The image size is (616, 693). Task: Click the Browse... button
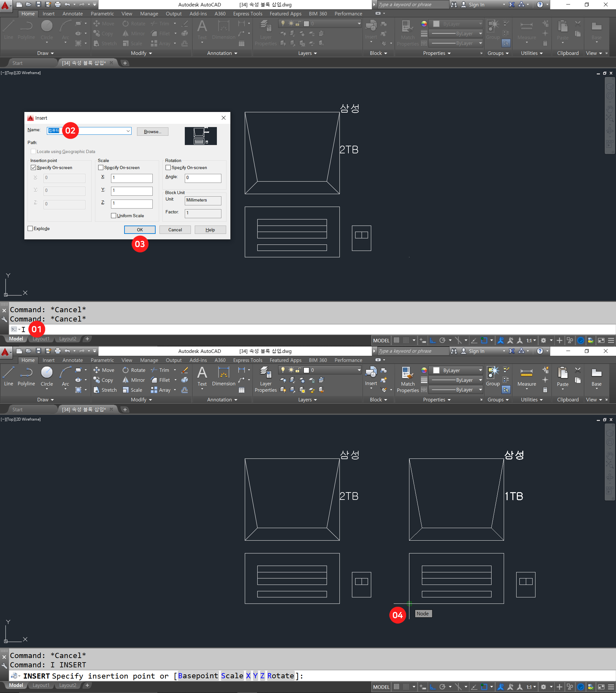click(153, 132)
